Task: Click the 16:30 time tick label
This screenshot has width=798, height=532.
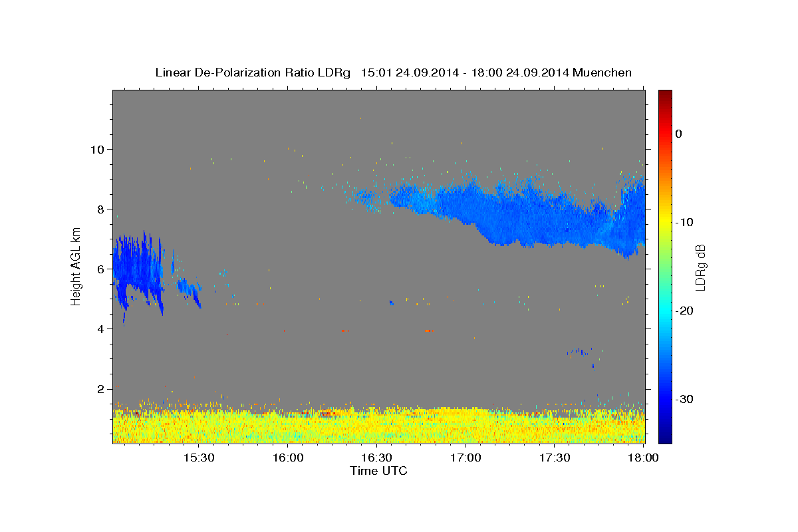Action: (376, 458)
